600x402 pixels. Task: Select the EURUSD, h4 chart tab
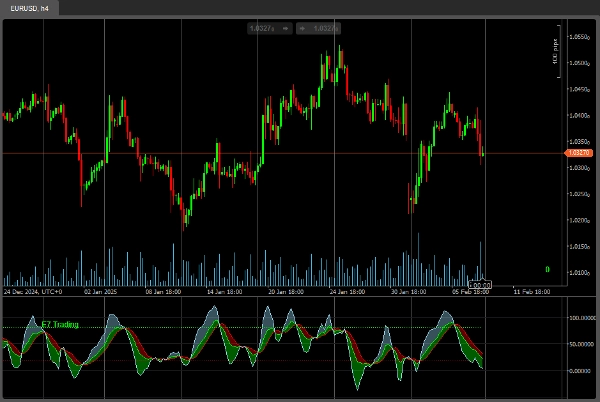point(29,8)
